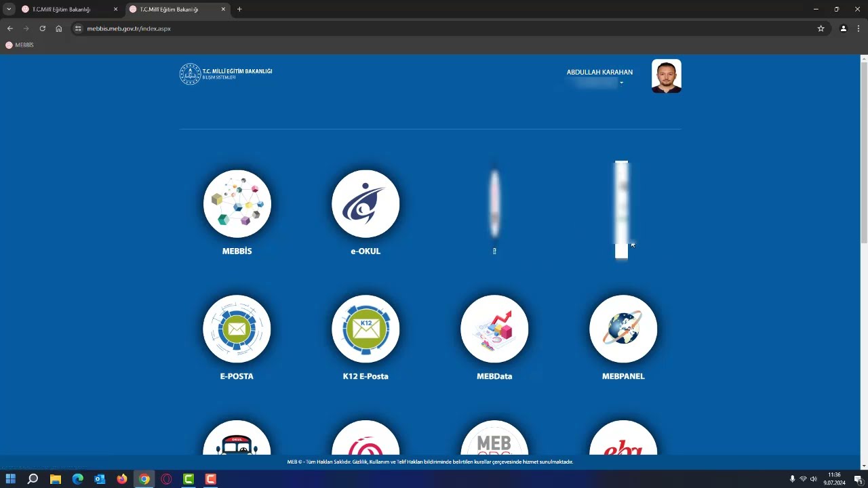Open the Windows Start menu
This screenshot has width=868, height=488.
pyautogui.click(x=10, y=479)
